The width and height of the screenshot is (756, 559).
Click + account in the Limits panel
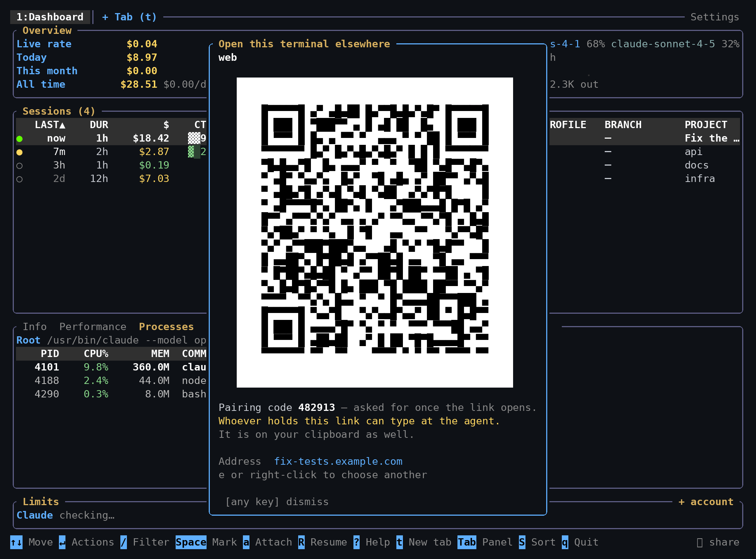(706, 502)
